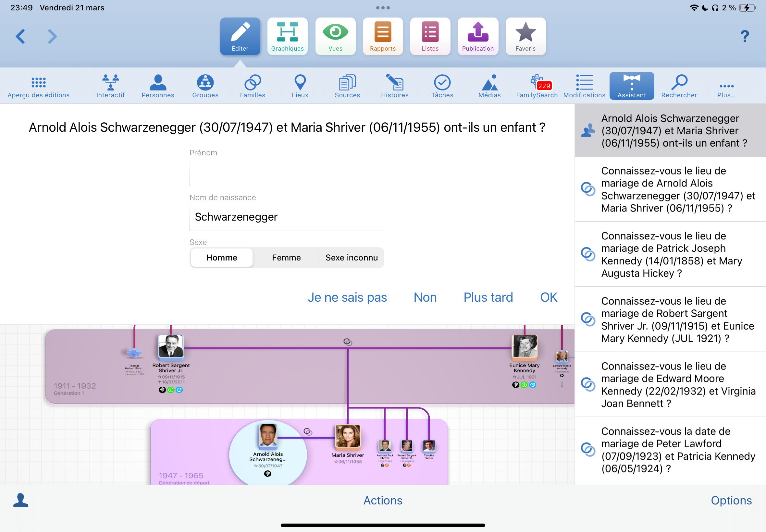This screenshot has width=766, height=532.
Task: Open the Groupes editor
Action: tap(205, 86)
